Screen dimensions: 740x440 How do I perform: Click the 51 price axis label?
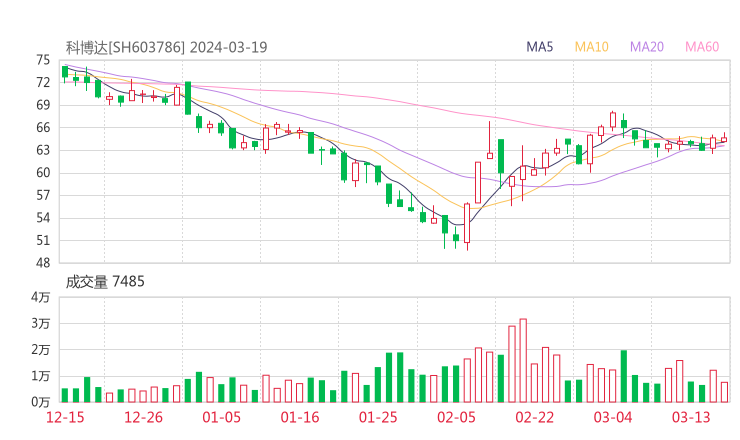point(43,240)
